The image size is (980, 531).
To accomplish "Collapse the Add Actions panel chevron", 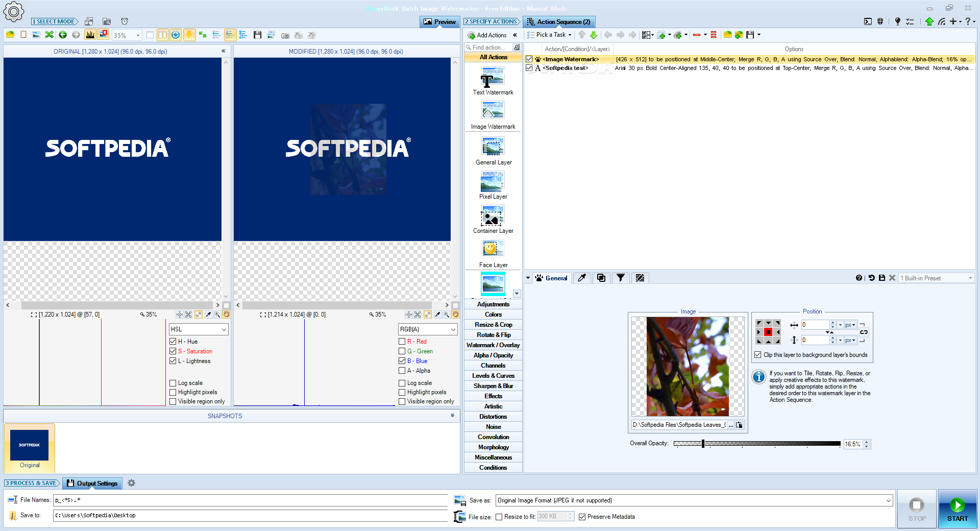I will (x=515, y=35).
